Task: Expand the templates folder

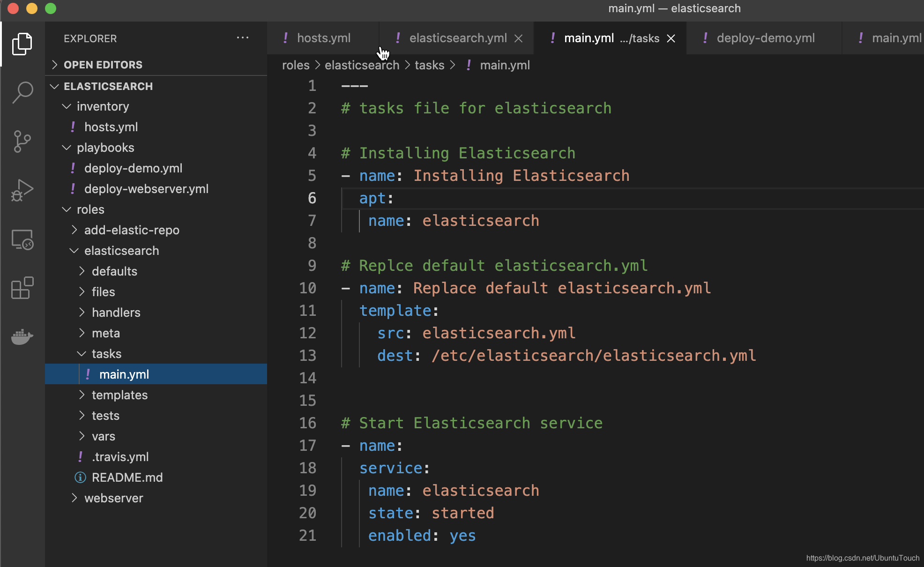Action: coord(119,395)
